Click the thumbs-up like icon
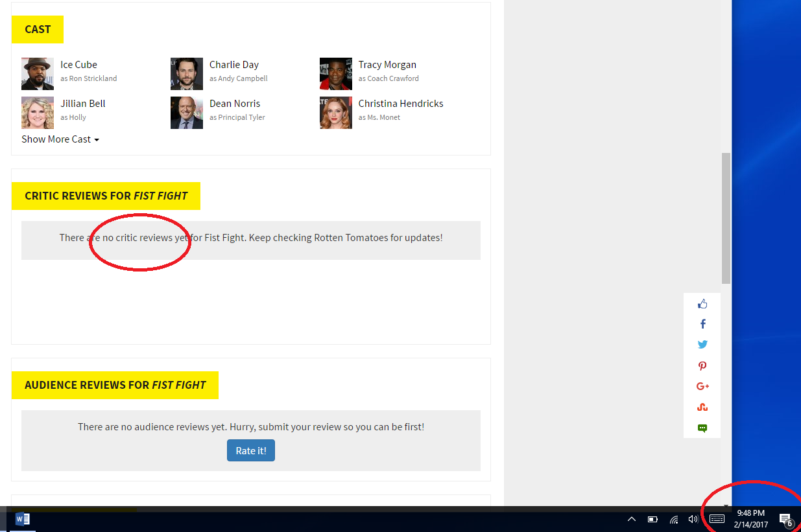The image size is (801, 532). (x=702, y=304)
